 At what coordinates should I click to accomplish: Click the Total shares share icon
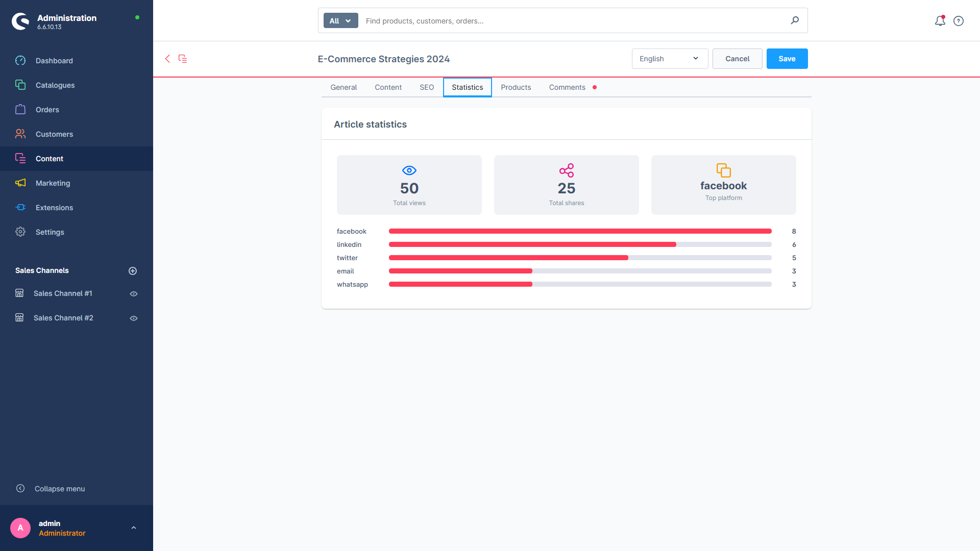(567, 170)
